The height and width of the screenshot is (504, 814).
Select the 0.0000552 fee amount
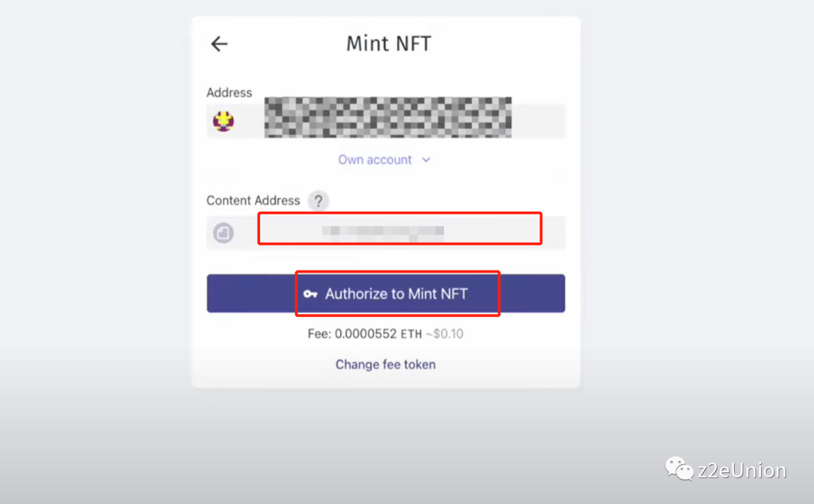tap(366, 333)
